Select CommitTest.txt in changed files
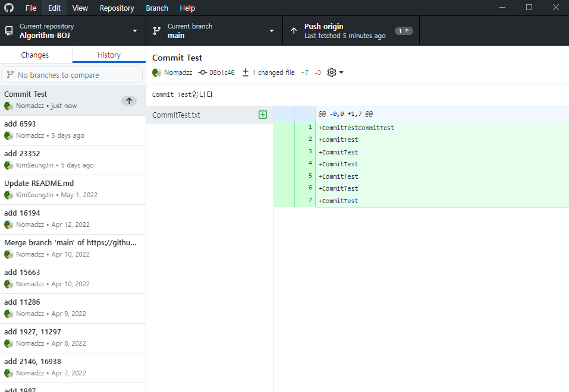The image size is (569, 392). [x=210, y=115]
